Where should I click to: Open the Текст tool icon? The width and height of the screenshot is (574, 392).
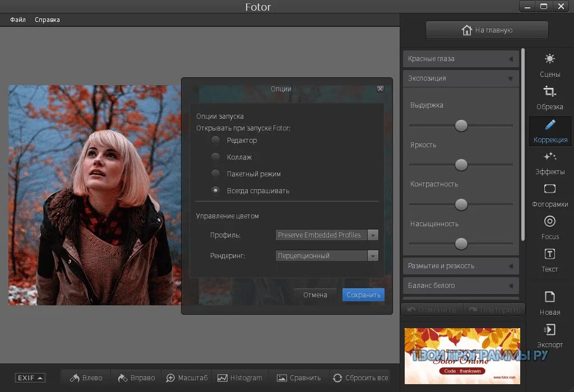[x=549, y=254]
